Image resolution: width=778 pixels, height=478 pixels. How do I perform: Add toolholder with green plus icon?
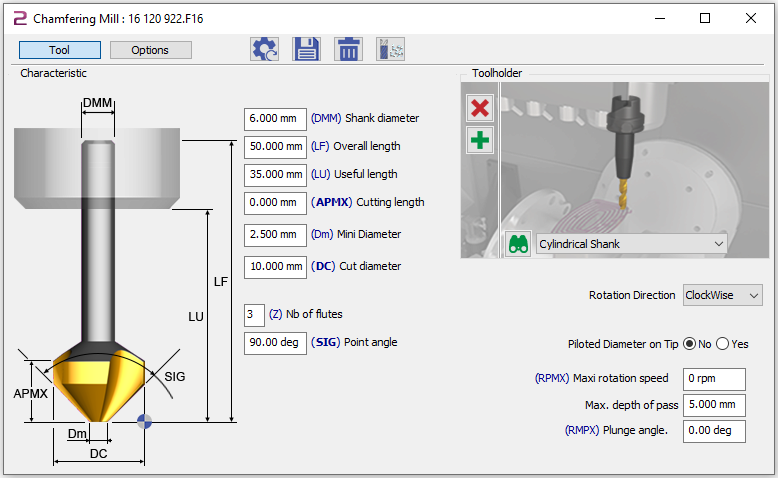coord(480,140)
